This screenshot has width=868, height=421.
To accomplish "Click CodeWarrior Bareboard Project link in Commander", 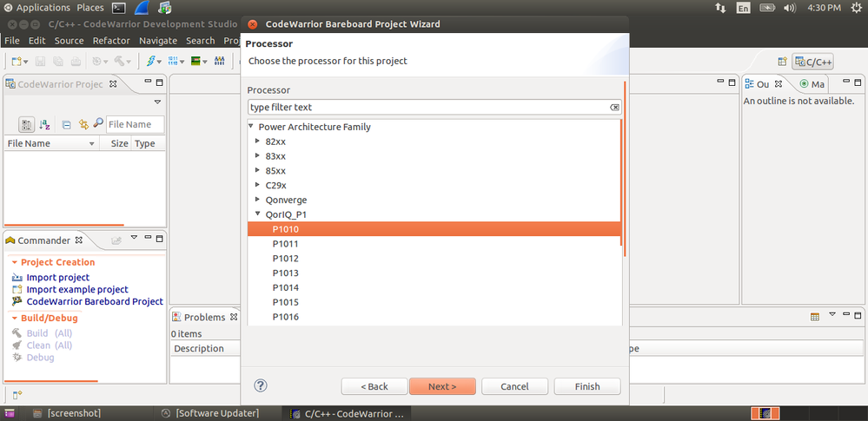I will click(x=95, y=301).
